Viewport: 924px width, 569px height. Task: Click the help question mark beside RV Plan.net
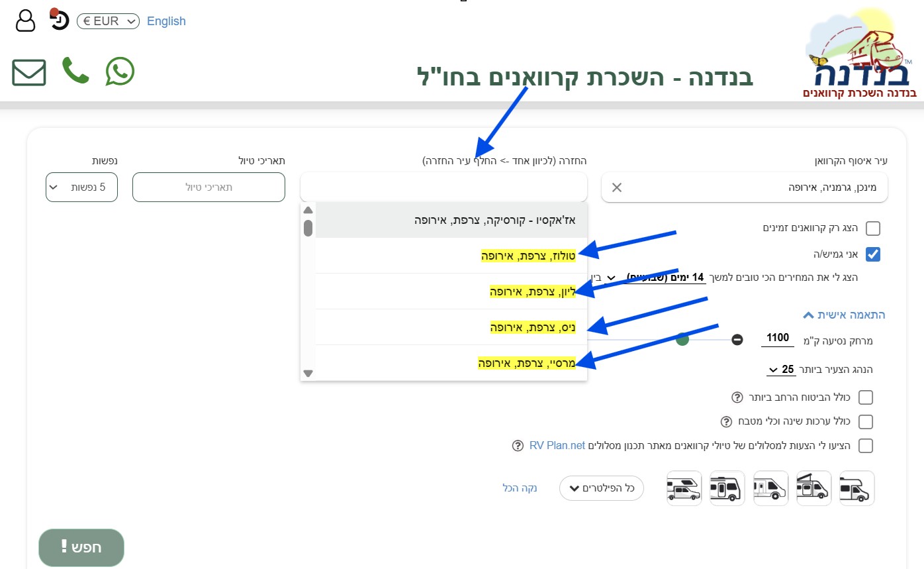517,446
